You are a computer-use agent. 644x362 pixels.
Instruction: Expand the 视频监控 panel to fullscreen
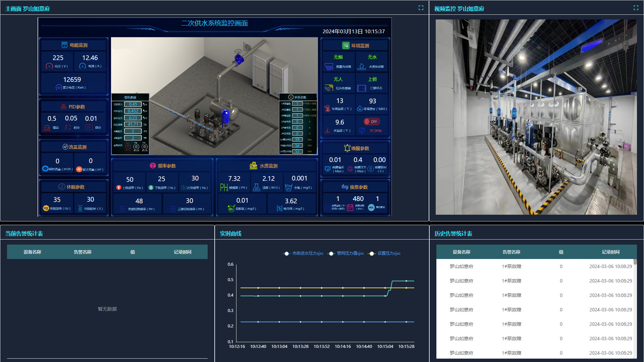pos(636,8)
